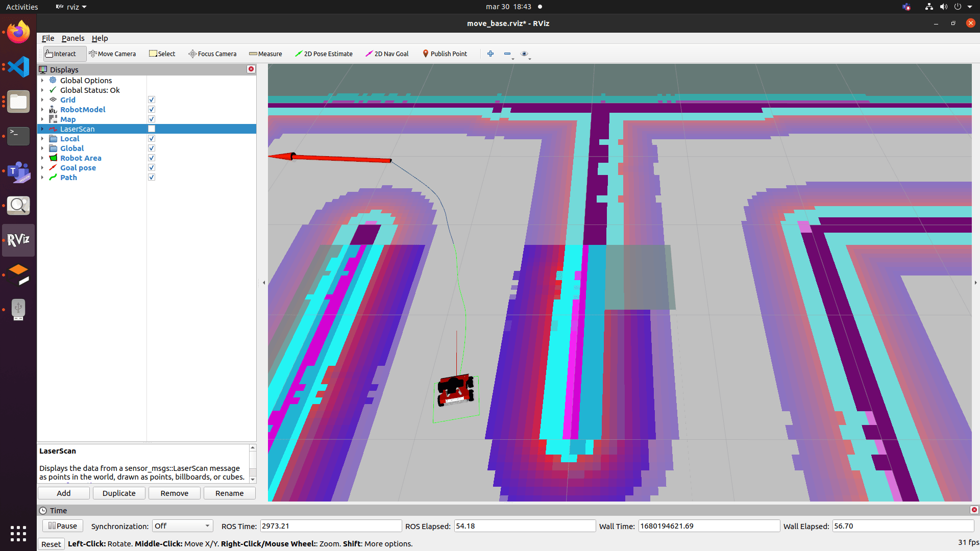Screen dimensions: 980x551
Task: Click the Duplicate button
Action: pyautogui.click(x=119, y=493)
